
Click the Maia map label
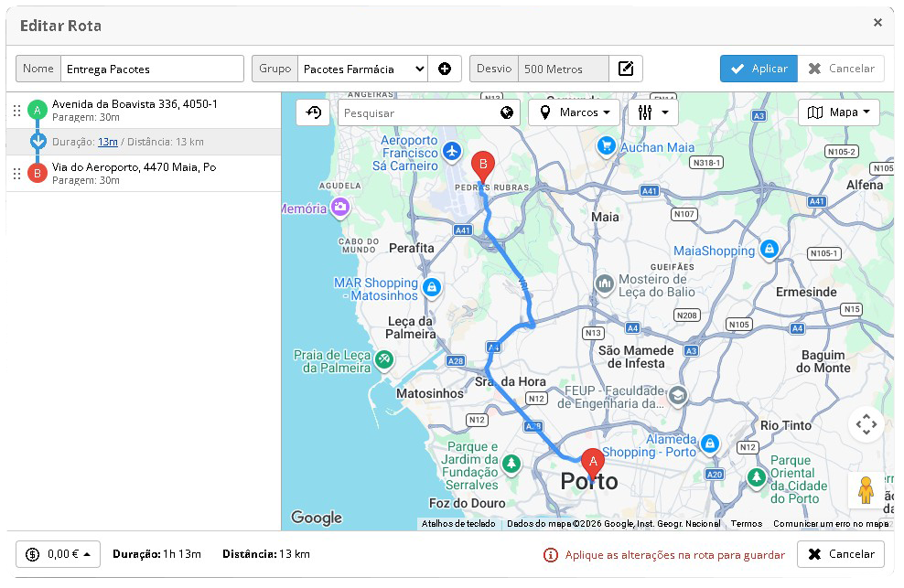(605, 218)
